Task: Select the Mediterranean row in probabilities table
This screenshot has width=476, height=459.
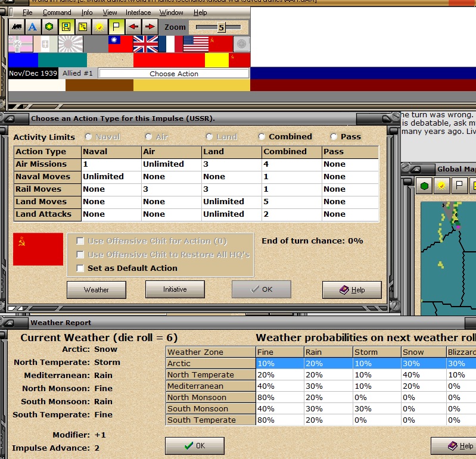Action: tap(321, 386)
